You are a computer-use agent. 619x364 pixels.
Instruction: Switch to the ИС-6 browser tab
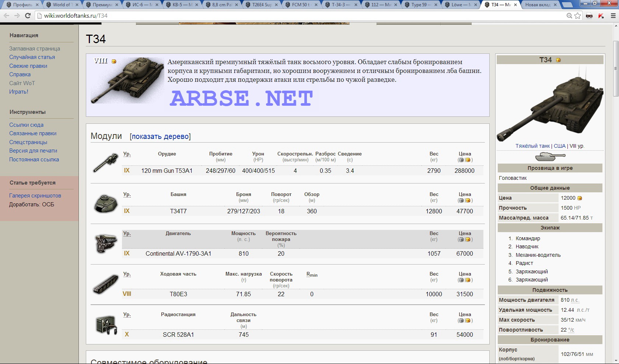tap(141, 5)
